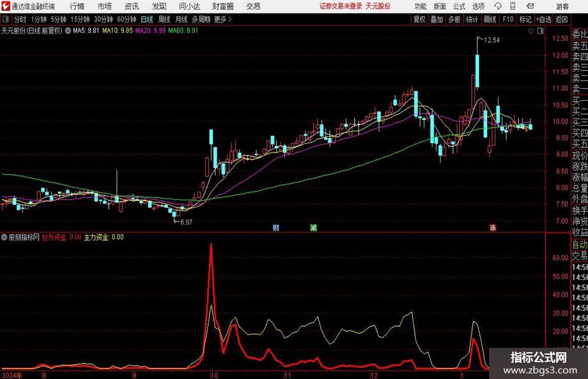Open the 公式 menu
This screenshot has height=379, width=588.
click(459, 6)
